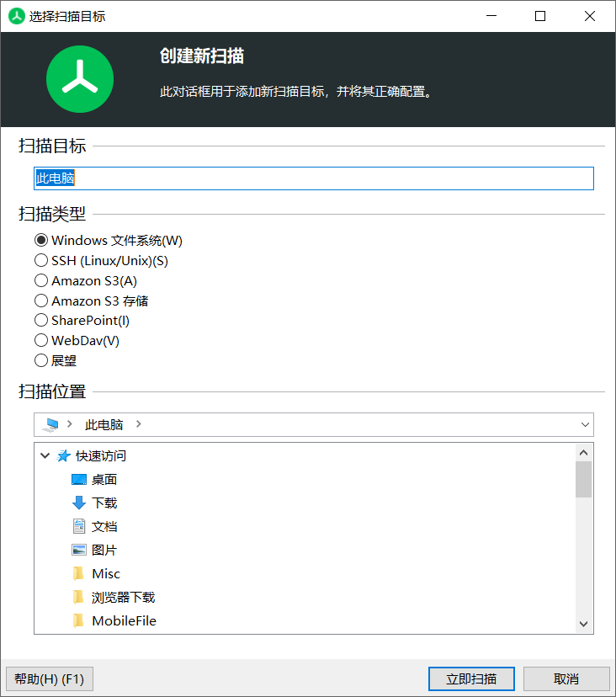Click the scan target input field
The height and width of the screenshot is (697, 616).
point(314,178)
